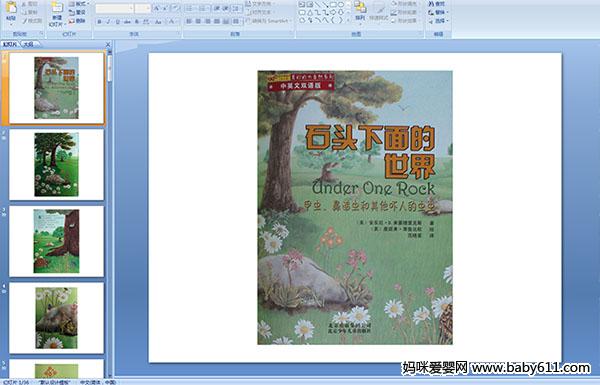
Task: Switch to the Slides tab in the pane
Action: 10,44
